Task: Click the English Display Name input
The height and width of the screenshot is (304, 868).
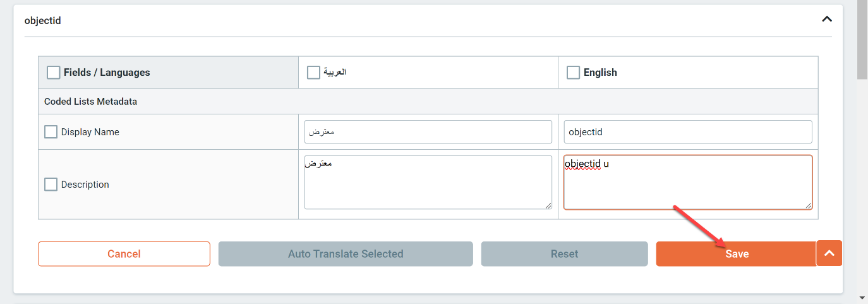Action: click(x=688, y=132)
